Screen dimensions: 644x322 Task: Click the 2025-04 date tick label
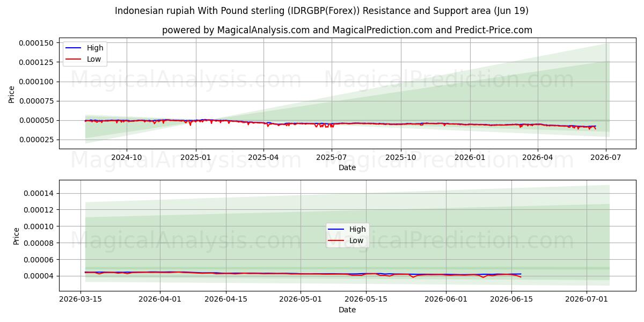[x=263, y=158]
